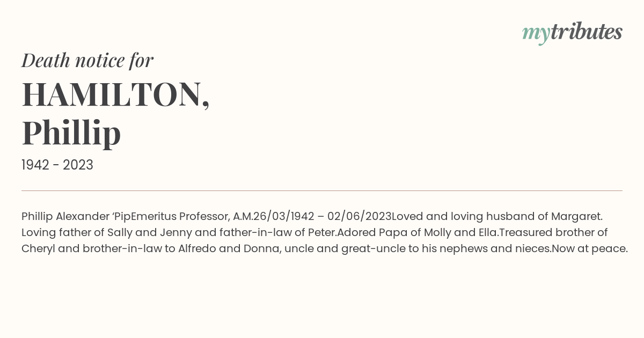The height and width of the screenshot is (338, 644).
Task: Click the HAMILTON surname heading
Action: (x=115, y=94)
